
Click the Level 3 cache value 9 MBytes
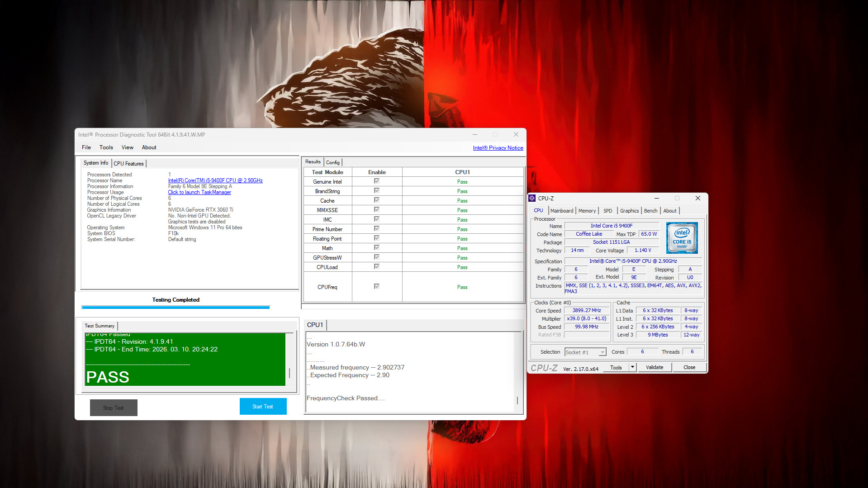(x=658, y=335)
